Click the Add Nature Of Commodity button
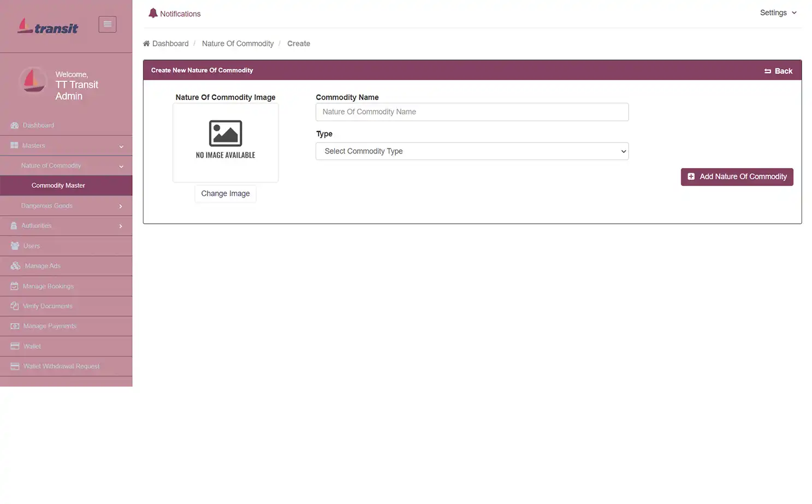The height and width of the screenshot is (504, 812). 737,177
